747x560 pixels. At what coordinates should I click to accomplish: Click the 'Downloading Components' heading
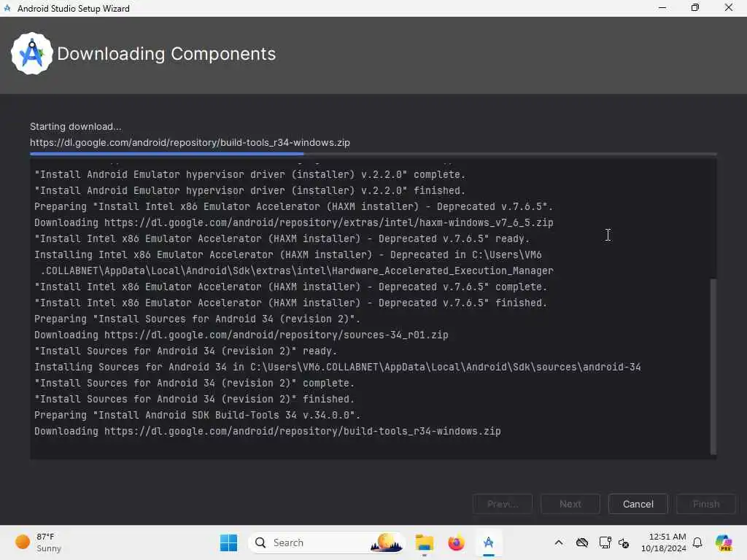(x=166, y=54)
